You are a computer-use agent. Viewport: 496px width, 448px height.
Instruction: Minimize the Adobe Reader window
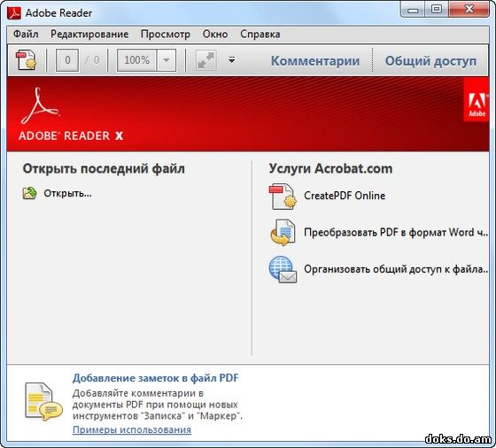pyautogui.click(x=413, y=10)
